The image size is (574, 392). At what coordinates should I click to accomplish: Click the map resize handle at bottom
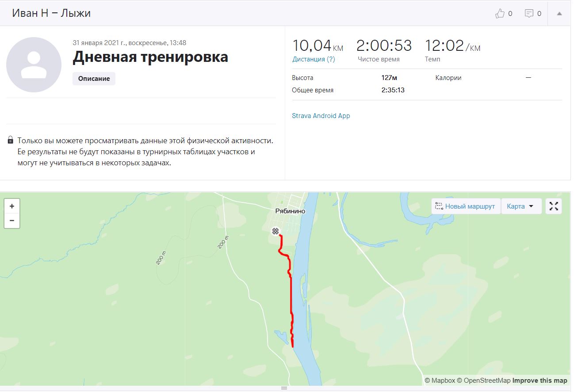[x=284, y=388]
